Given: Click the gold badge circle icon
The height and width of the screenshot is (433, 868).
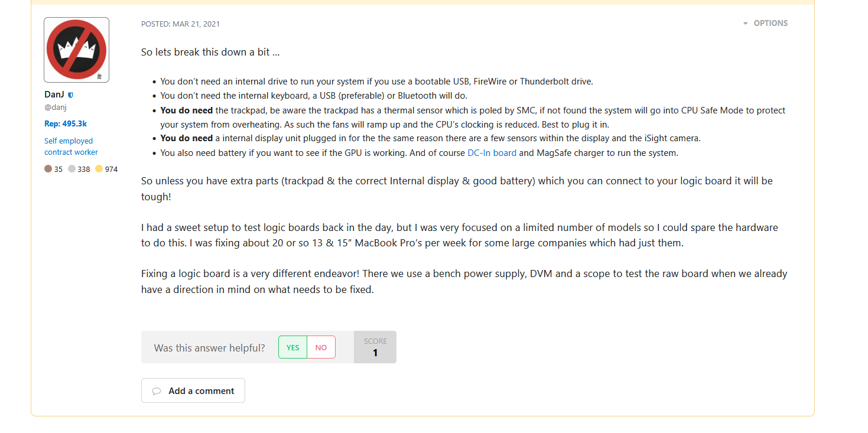Looking at the screenshot, I should pos(99,169).
